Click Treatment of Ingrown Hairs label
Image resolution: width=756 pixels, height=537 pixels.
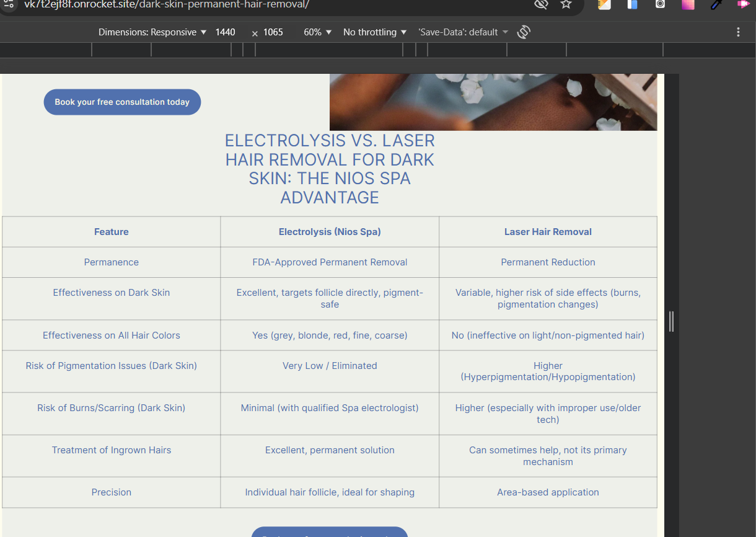112,450
